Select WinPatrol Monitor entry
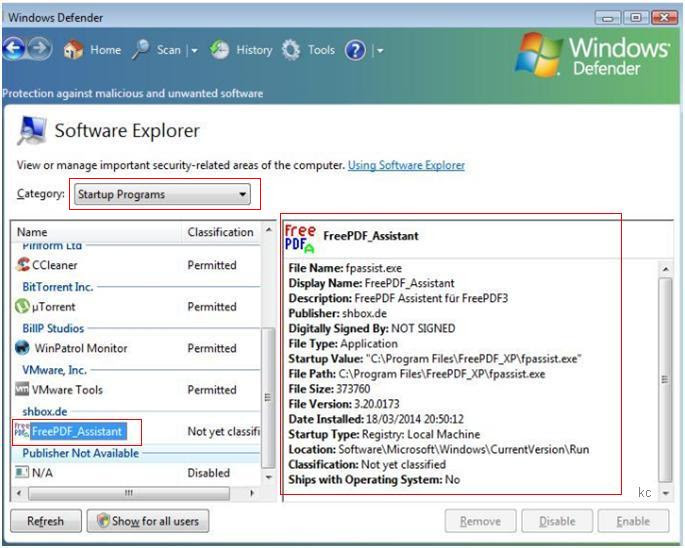Screen dimensions: 685x548 pyautogui.click(x=81, y=348)
